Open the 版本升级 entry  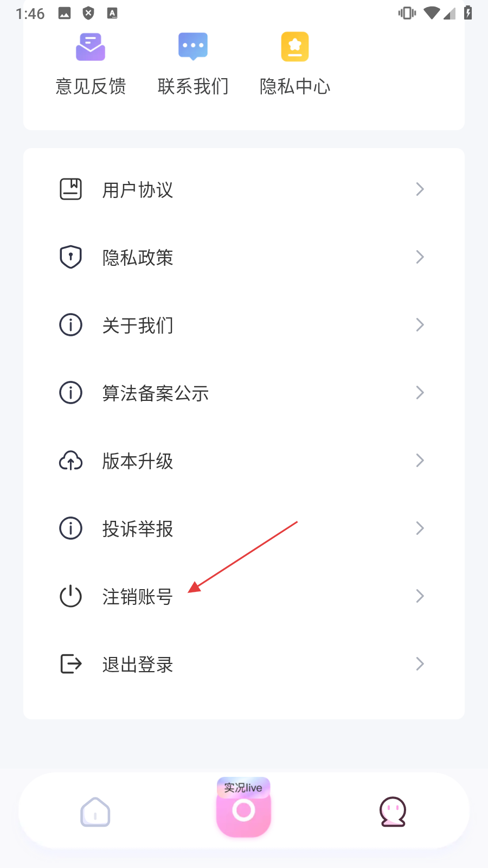point(138,461)
